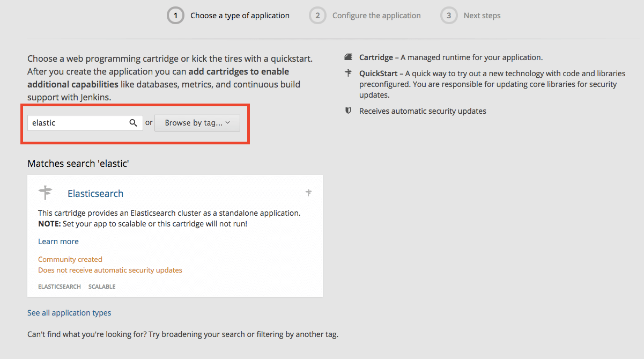Click the NOTE about scalable app
This screenshot has width=644, height=359.
coord(143,224)
